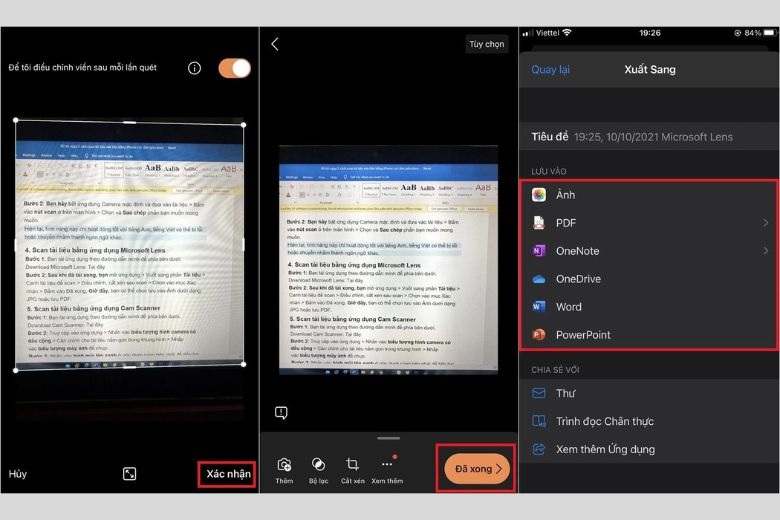Open the Xem thêm more options
The image size is (780, 520).
click(x=387, y=470)
